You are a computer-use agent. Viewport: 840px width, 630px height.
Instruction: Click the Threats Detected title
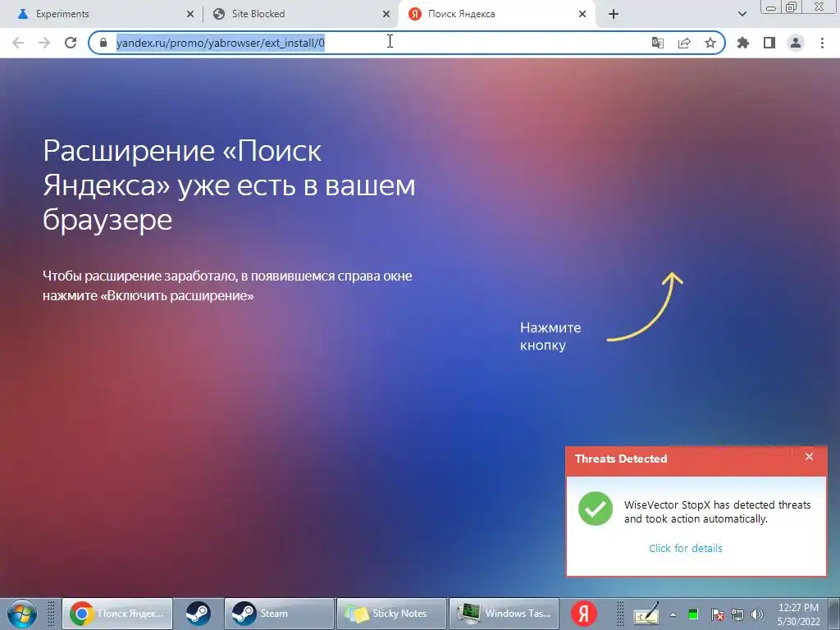point(621,459)
